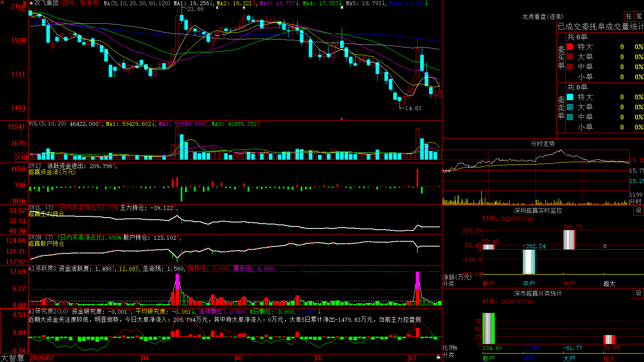
Task: Click the 29.65 超大 bar in classification chart
Action: [x=609, y=339]
